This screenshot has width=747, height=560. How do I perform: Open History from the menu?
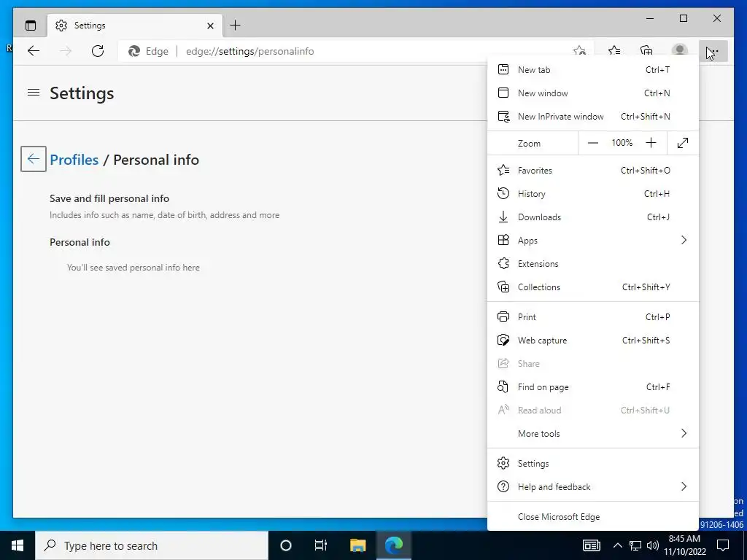coord(593,193)
